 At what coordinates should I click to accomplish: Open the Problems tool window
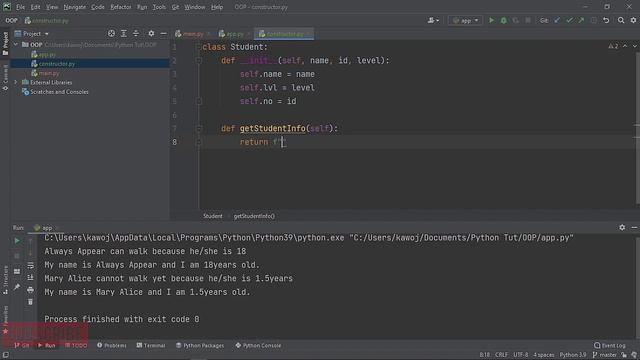pos(111,345)
